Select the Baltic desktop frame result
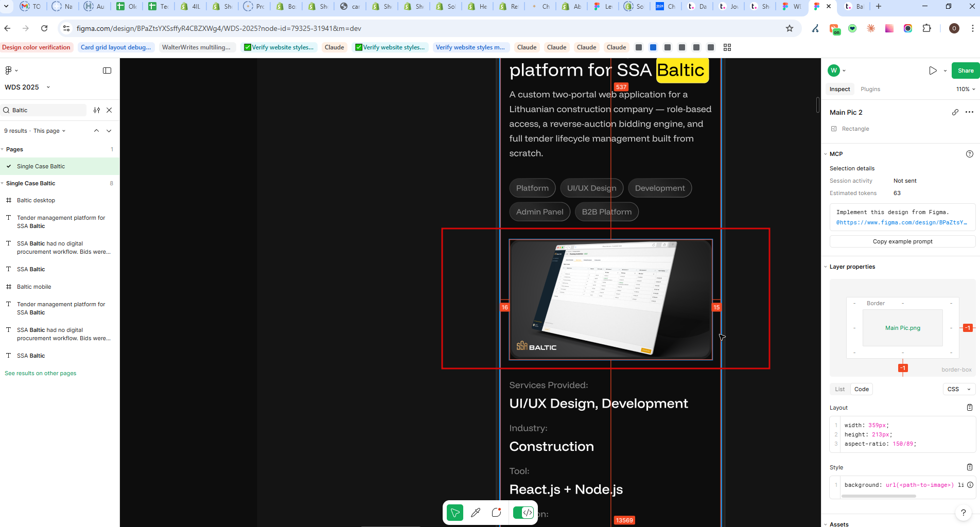980x527 pixels. coord(60,200)
